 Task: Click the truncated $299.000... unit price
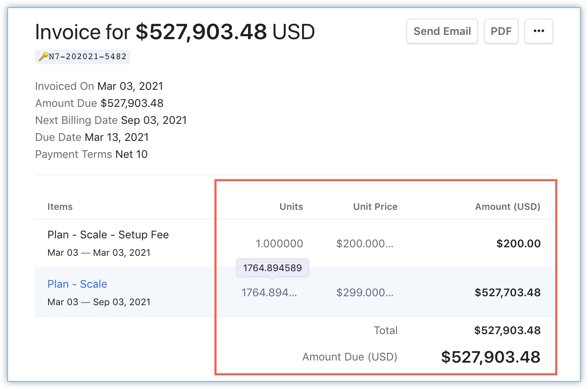[365, 292]
